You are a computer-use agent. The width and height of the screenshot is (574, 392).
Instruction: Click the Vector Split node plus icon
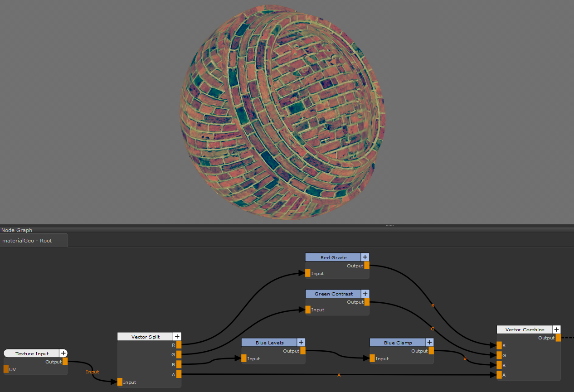177,337
